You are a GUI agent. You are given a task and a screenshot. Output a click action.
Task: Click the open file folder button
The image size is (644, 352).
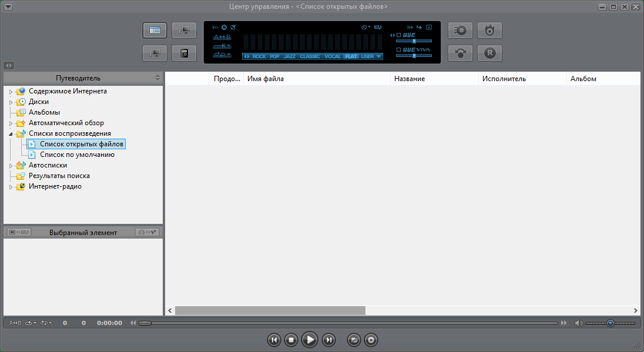coord(354,340)
